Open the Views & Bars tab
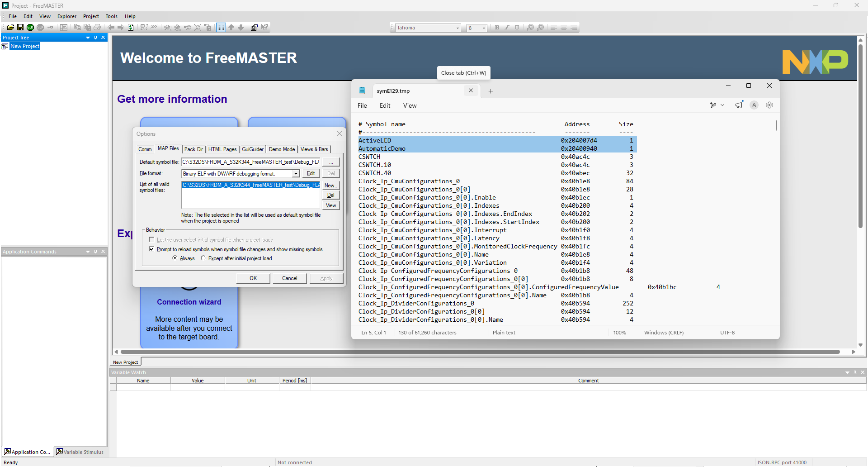The width and height of the screenshot is (868, 467). pyautogui.click(x=314, y=149)
